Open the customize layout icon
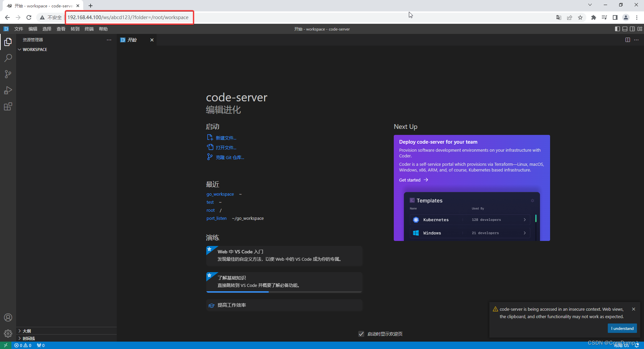This screenshot has height=349, width=644. tap(640, 29)
